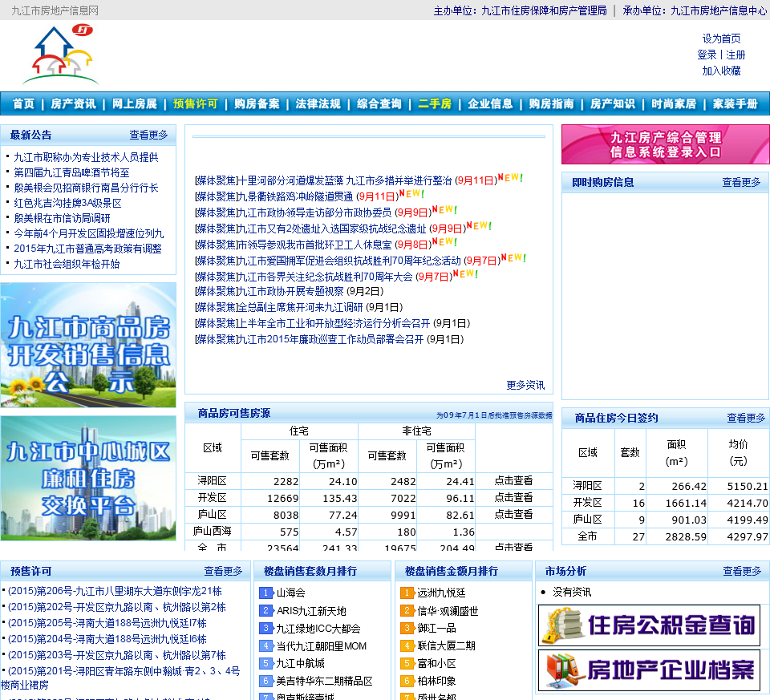Click 查看更多 in the 最新公告 panel
Viewport: 770px width, 700px height.
pyautogui.click(x=148, y=135)
